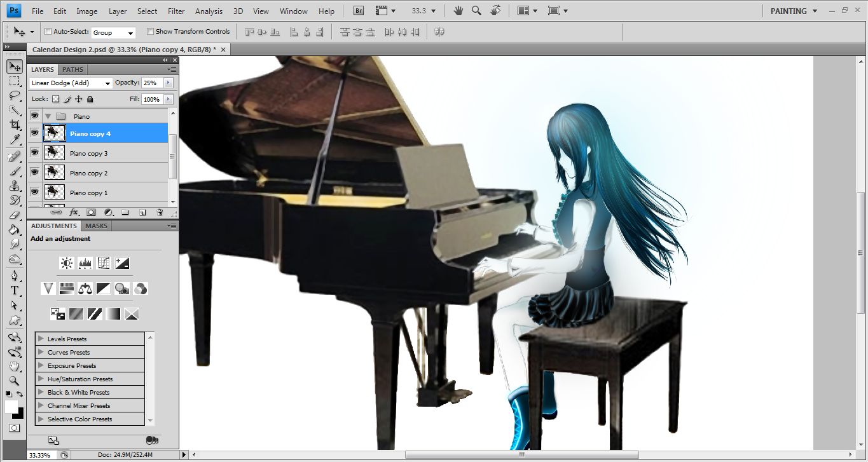The image size is (868, 462).
Task: Select the Eraser tool
Action: 15,215
